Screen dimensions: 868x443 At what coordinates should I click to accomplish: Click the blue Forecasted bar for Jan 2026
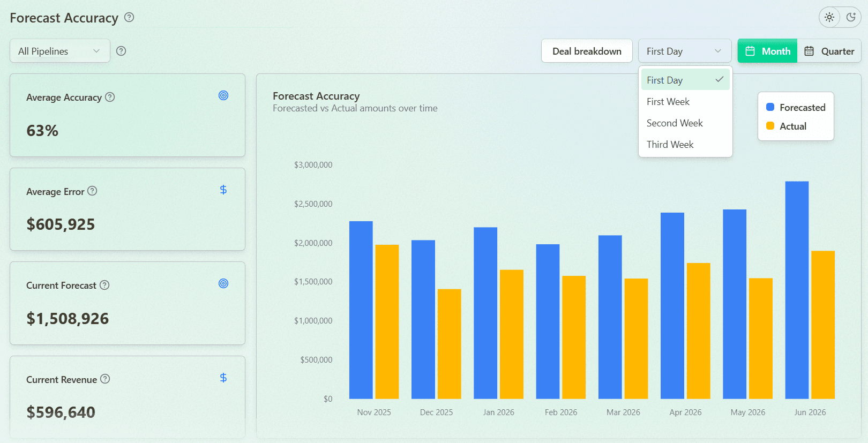(485, 313)
